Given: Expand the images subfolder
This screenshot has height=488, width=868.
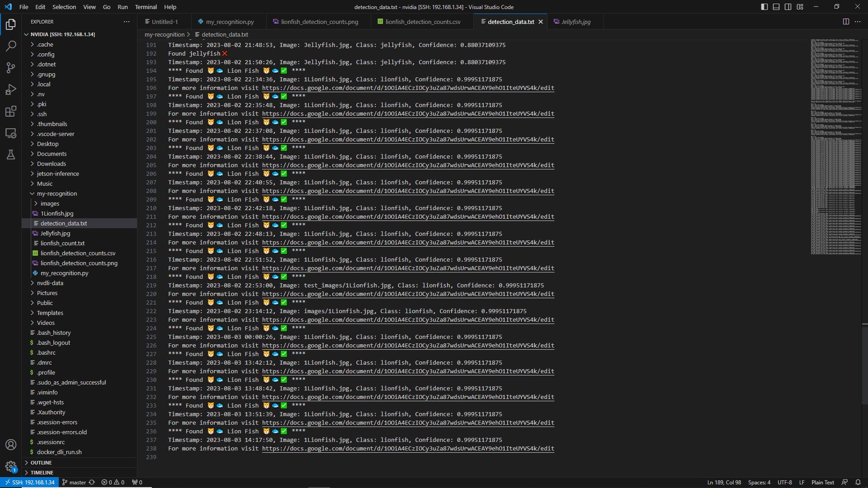Looking at the screenshot, I should (79, 203).
